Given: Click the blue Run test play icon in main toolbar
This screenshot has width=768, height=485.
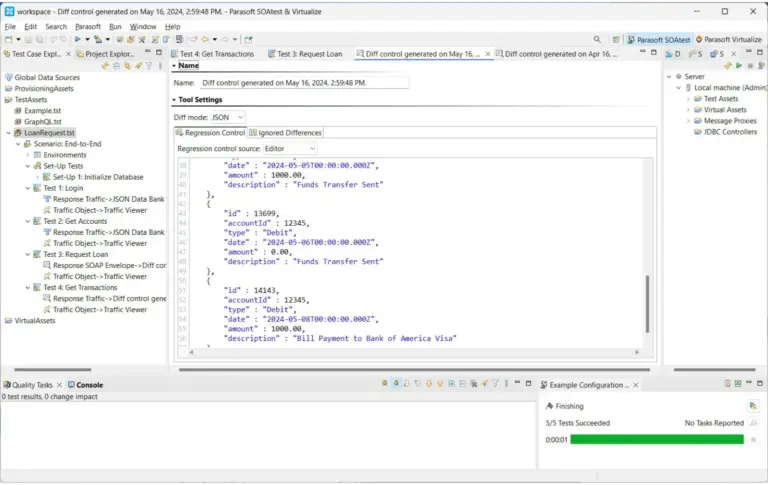Looking at the screenshot, I should pyautogui.click(x=77, y=39).
